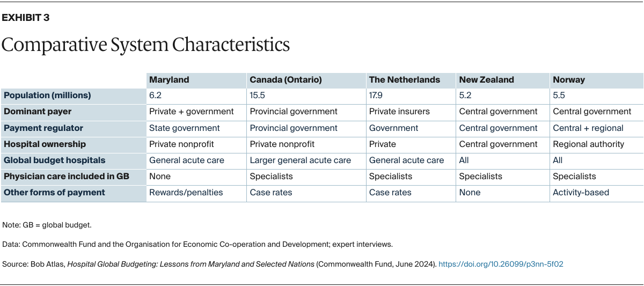The height and width of the screenshot is (286, 644).
Task: Click the Population (millions) row label
Action: pos(47,96)
